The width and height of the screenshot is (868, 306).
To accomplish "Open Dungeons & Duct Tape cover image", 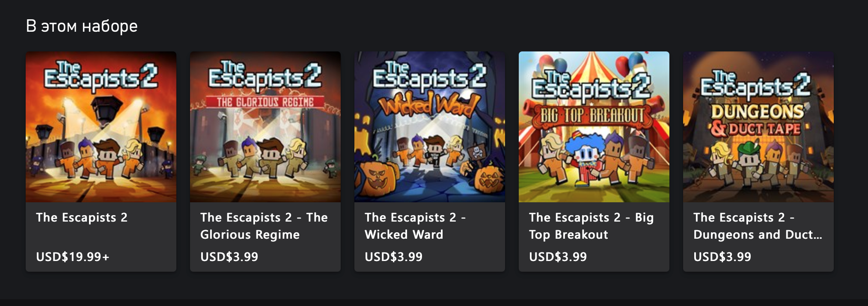I will click(x=758, y=127).
